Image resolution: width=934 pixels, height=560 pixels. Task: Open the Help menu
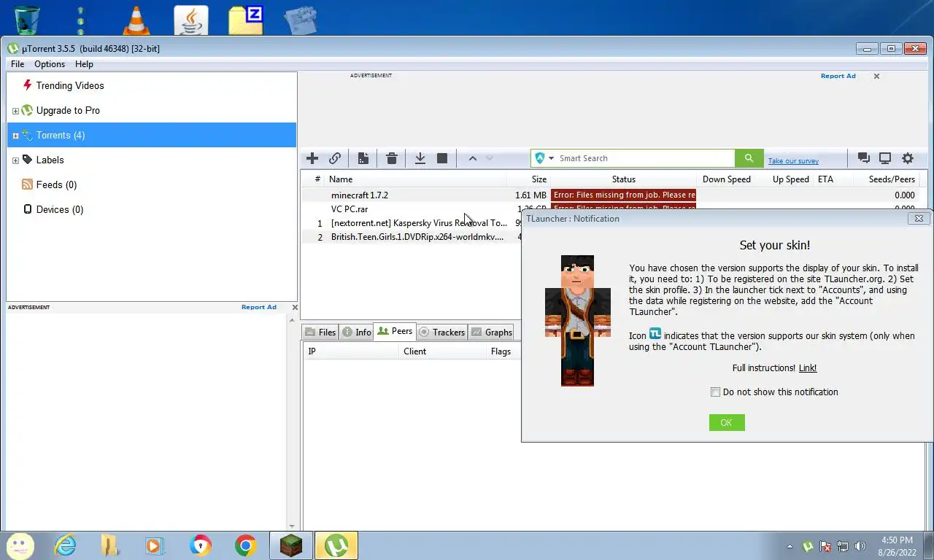(x=84, y=64)
